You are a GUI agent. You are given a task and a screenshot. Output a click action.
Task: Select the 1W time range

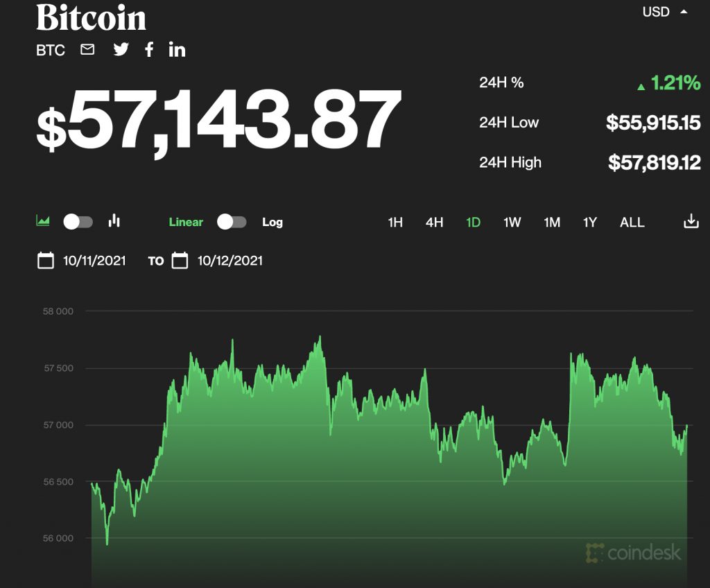(x=512, y=223)
